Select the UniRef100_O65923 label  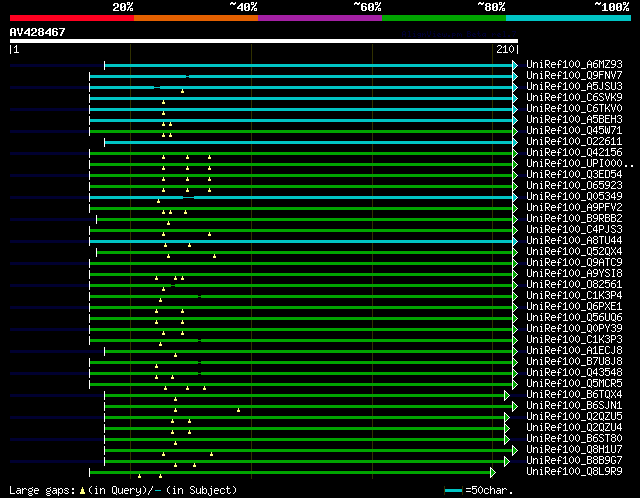(574, 186)
